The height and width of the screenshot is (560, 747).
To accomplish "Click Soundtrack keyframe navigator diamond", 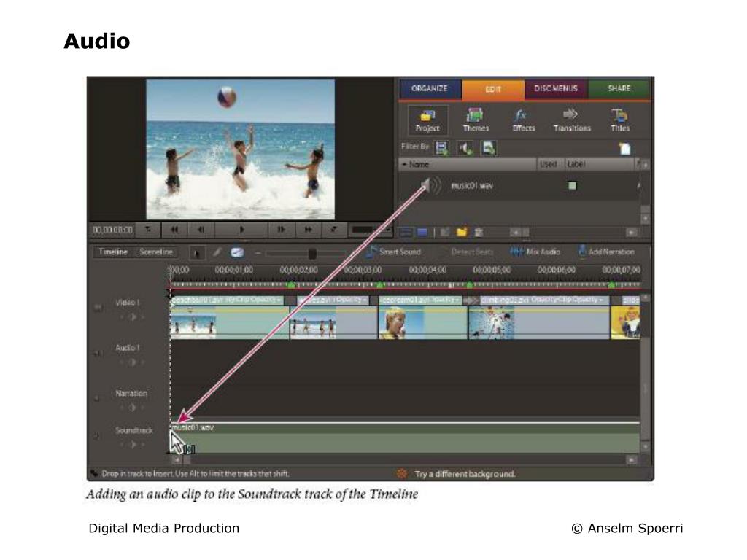I will coord(133,445).
